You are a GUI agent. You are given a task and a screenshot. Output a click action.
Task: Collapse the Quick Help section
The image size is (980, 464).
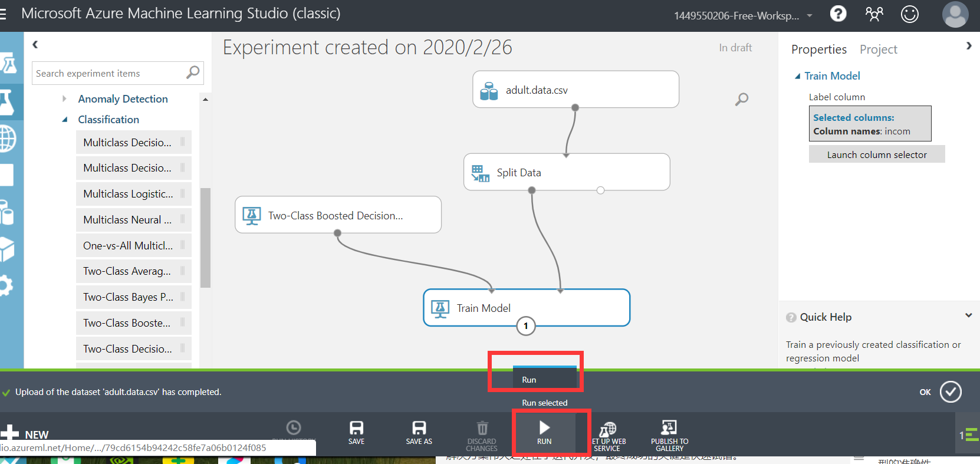pyautogui.click(x=968, y=316)
